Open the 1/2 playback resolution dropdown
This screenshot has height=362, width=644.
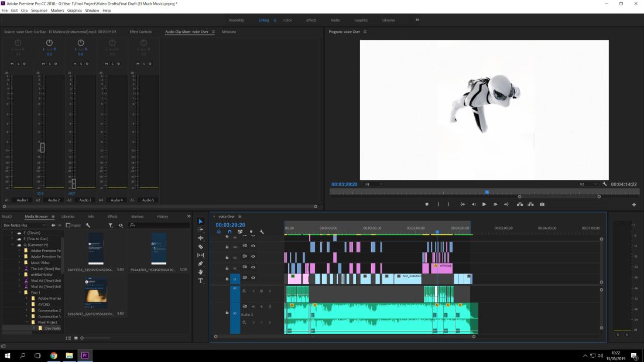[588, 184]
